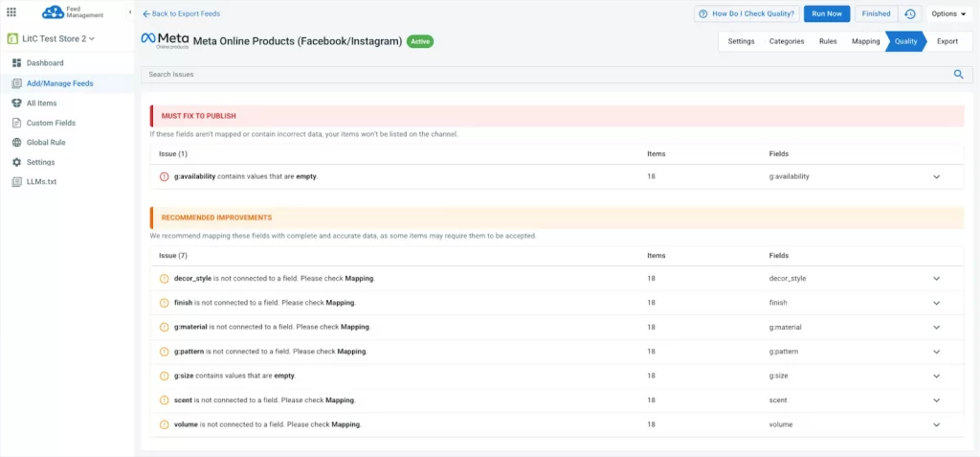
Task: Expand the decor_style issue row
Action: click(x=936, y=279)
